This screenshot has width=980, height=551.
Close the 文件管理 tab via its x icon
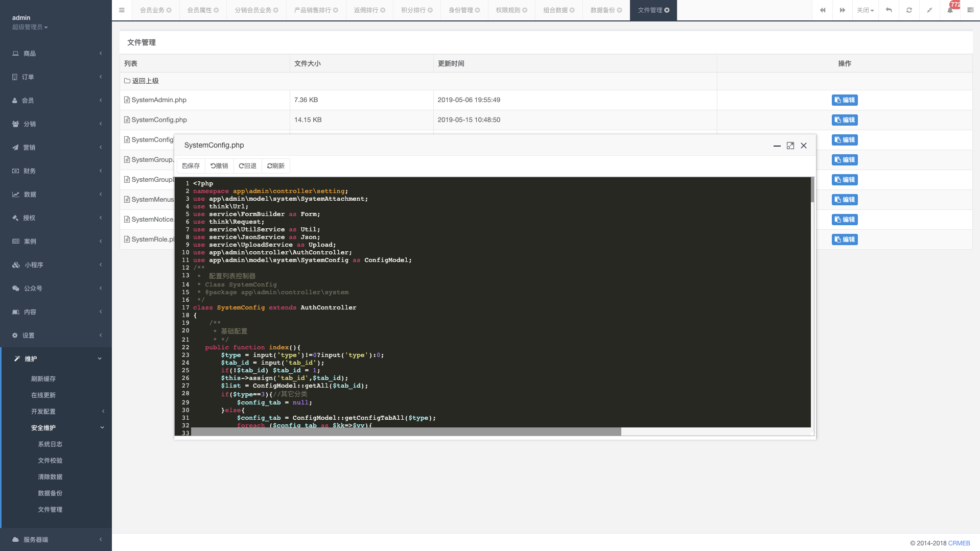click(x=667, y=10)
